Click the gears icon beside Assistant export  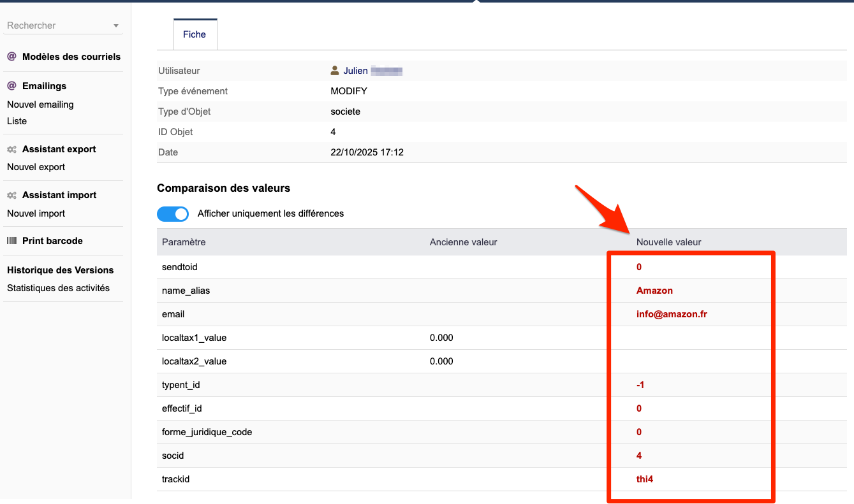click(x=11, y=149)
